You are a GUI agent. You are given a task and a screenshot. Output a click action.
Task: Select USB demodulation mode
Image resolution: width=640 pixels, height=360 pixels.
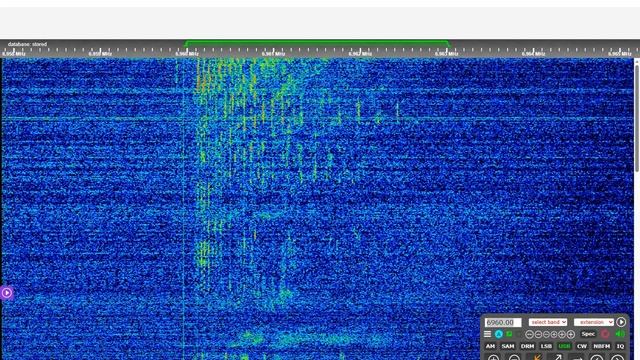564,346
